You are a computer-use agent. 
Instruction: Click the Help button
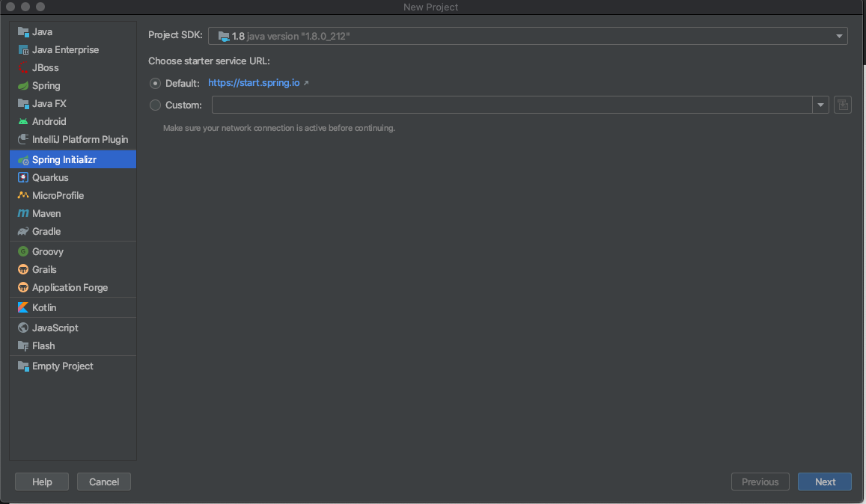(42, 482)
